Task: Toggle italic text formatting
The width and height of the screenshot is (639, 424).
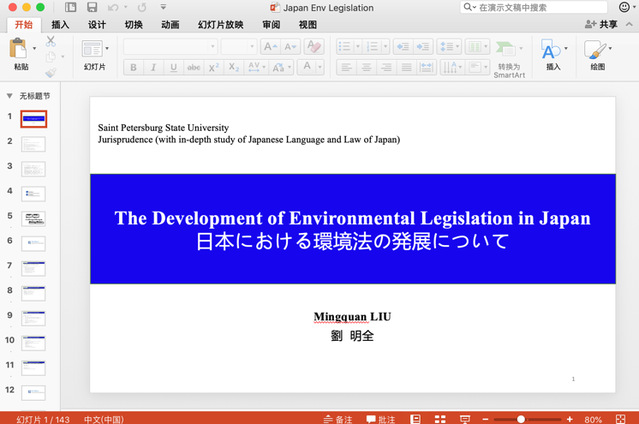Action: click(153, 67)
